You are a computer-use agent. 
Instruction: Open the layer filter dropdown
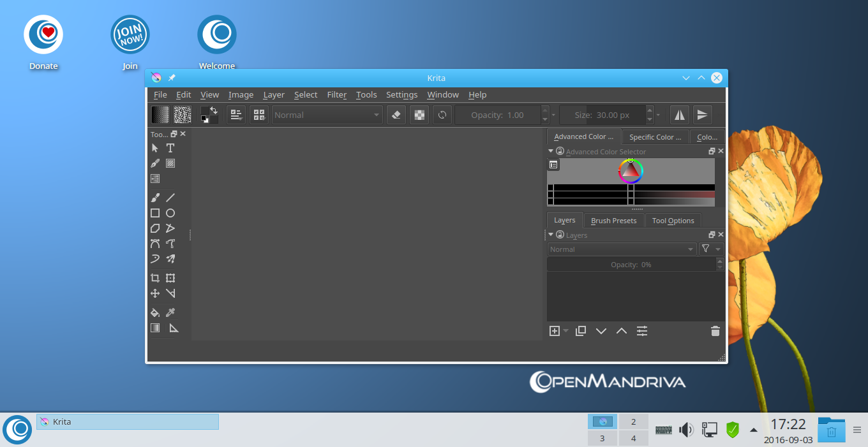coord(711,249)
